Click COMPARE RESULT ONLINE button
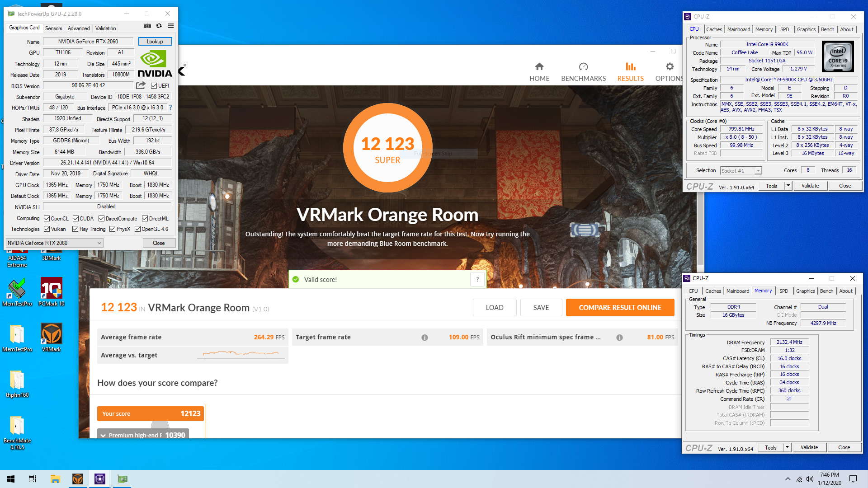 coord(620,308)
